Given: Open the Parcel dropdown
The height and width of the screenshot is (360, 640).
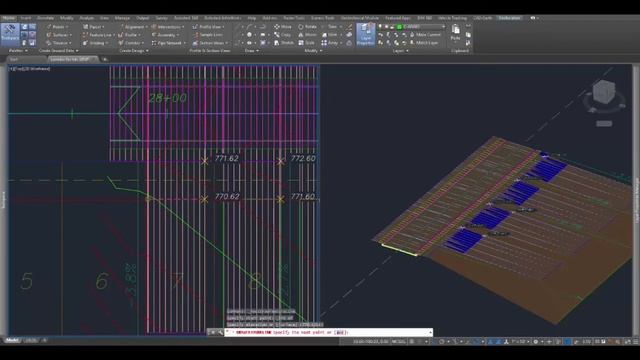Looking at the screenshot, I should (93, 27).
